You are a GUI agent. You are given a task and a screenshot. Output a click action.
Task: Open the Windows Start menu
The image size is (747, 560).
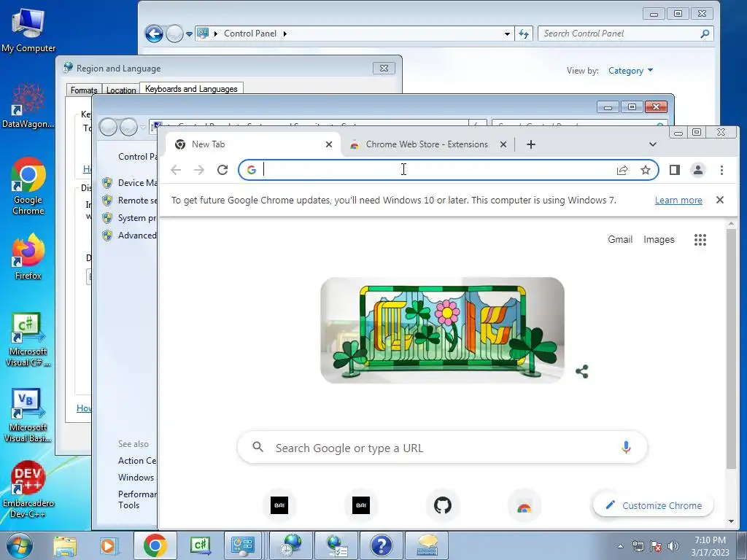click(20, 546)
